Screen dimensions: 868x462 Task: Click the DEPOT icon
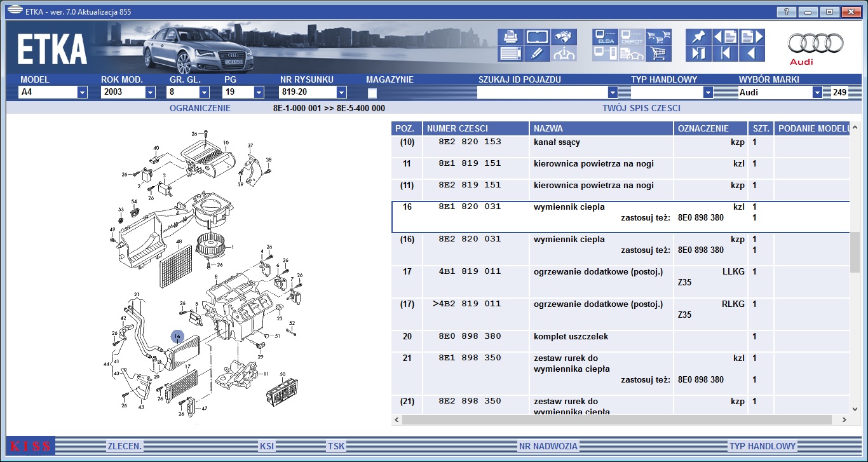tap(632, 37)
